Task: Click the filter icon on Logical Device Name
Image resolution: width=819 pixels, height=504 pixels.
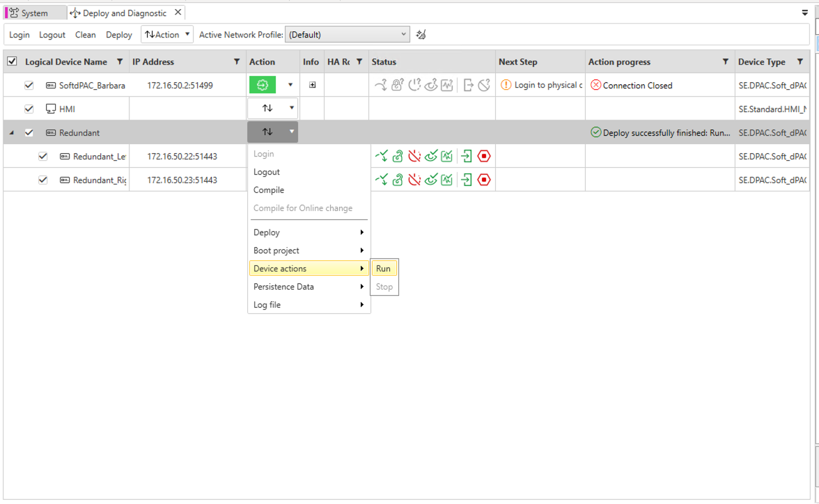Action: [120, 62]
